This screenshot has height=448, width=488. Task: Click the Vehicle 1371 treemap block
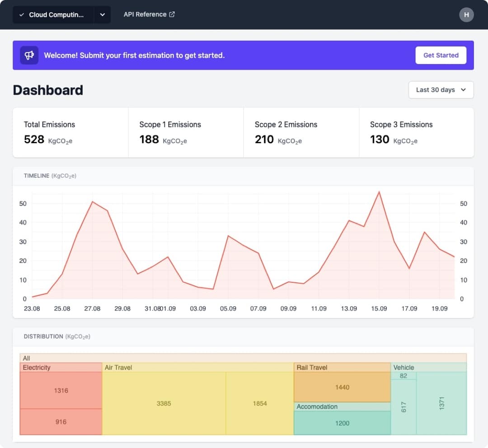point(441,403)
